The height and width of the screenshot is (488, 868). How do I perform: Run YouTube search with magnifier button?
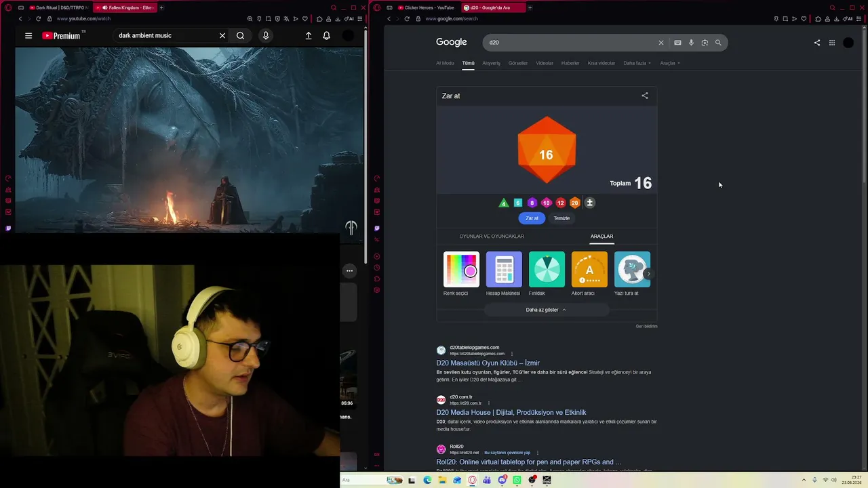coord(241,35)
